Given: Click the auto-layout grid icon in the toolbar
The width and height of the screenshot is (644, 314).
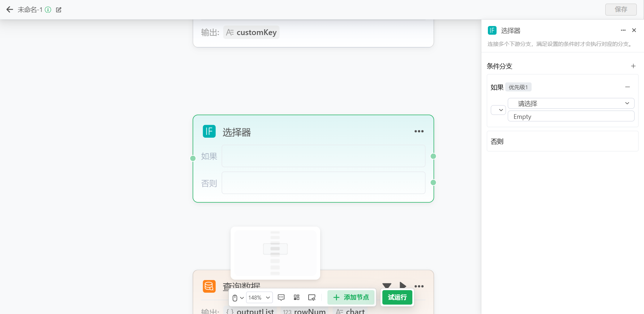Looking at the screenshot, I should [297, 297].
